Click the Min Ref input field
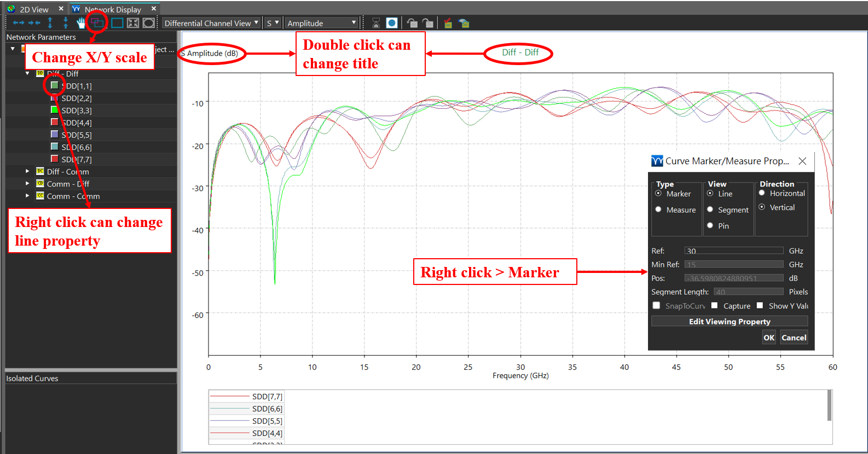This screenshot has height=454, width=868. (734, 264)
